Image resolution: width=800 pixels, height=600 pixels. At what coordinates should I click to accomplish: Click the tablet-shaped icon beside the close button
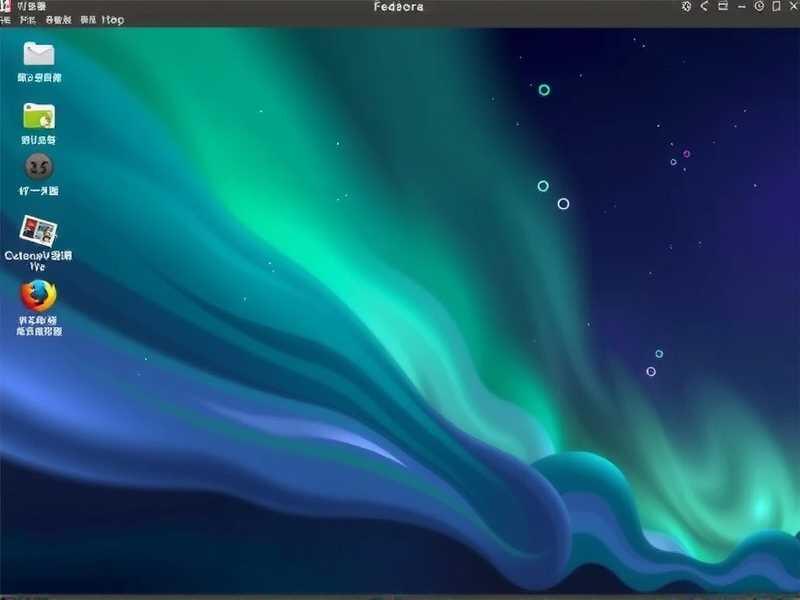pyautogui.click(x=777, y=6)
